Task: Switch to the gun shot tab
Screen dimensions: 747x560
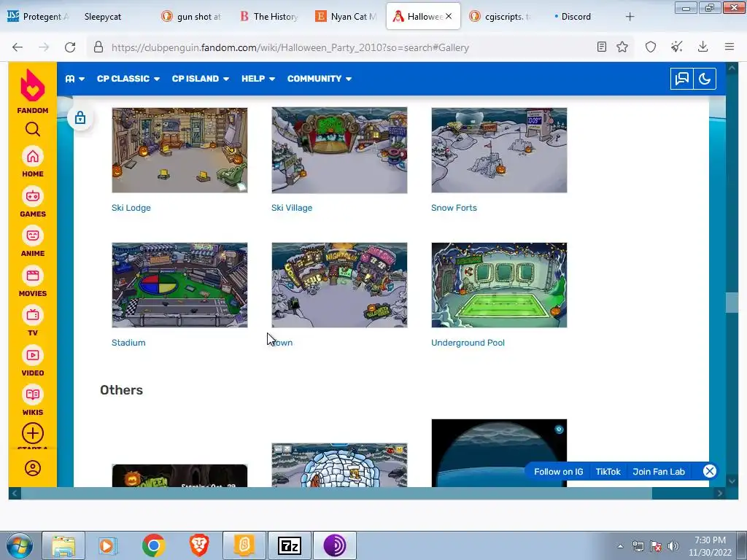Action: [193, 17]
